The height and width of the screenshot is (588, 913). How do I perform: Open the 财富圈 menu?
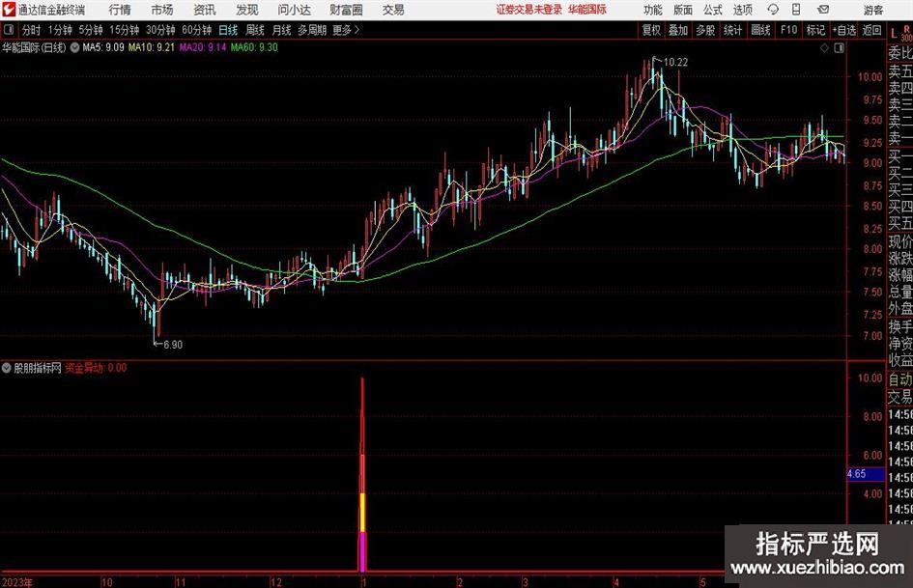click(x=346, y=10)
